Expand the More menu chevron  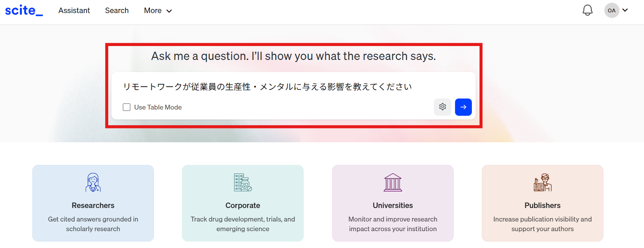click(169, 11)
